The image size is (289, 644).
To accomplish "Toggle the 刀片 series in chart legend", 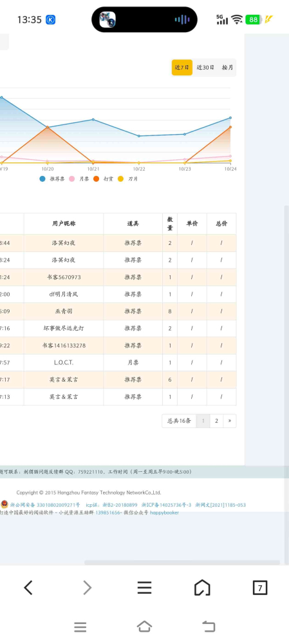I will coord(127,179).
